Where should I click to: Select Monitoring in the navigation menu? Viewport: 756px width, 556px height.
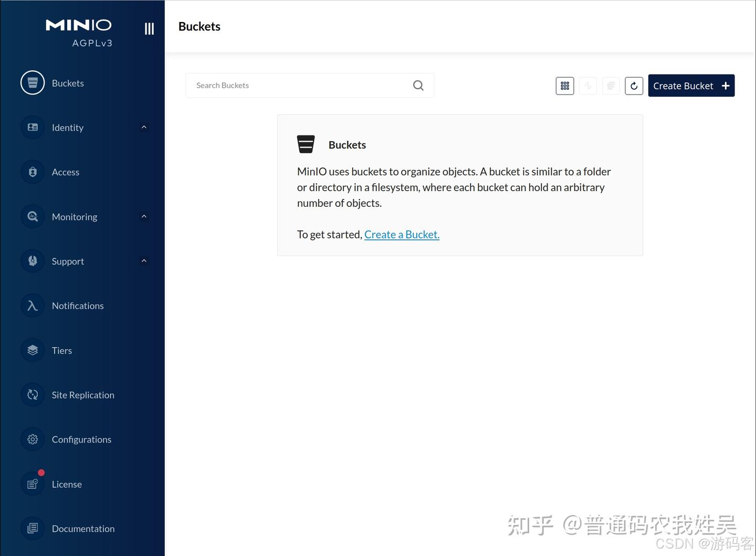click(x=74, y=216)
